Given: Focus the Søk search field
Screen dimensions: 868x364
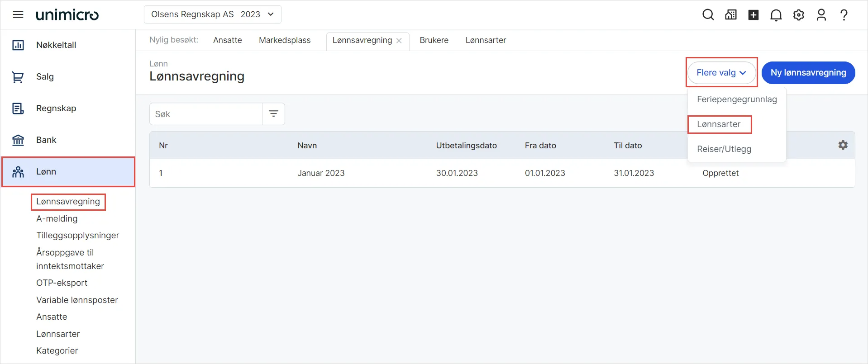Looking at the screenshot, I should 206,114.
